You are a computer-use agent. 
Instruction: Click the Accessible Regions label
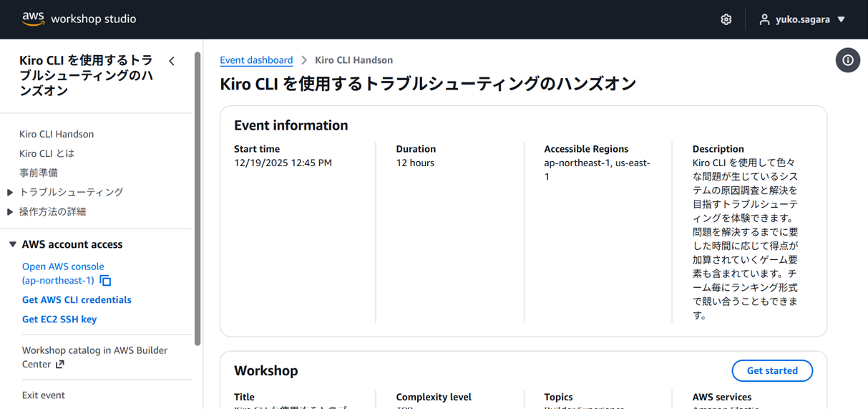click(x=586, y=149)
